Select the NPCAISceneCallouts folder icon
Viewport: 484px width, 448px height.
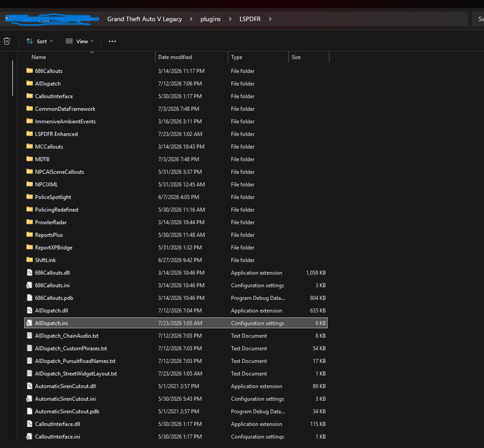click(29, 172)
